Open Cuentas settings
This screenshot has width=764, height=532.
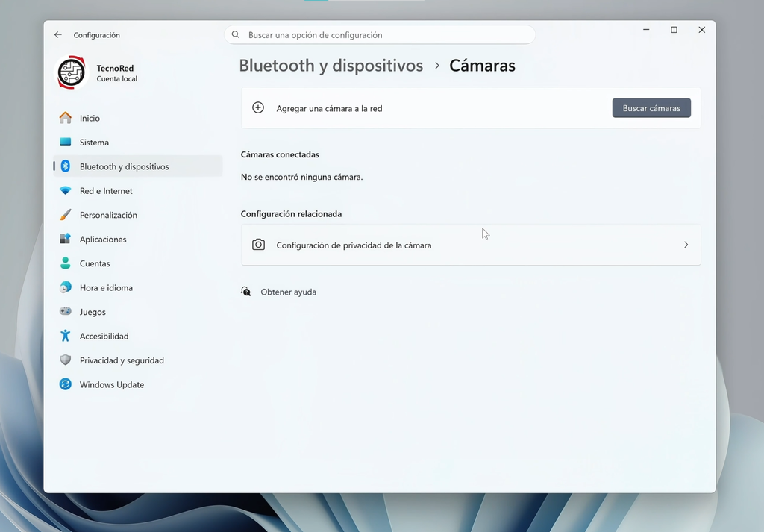[138, 263]
